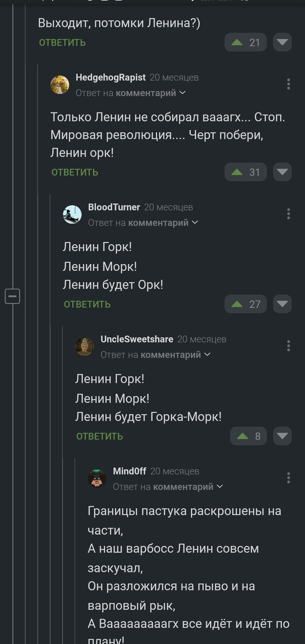Upvote UncleSweetshare's comment with 8 votes
This screenshot has width=305, height=644.
(243, 436)
